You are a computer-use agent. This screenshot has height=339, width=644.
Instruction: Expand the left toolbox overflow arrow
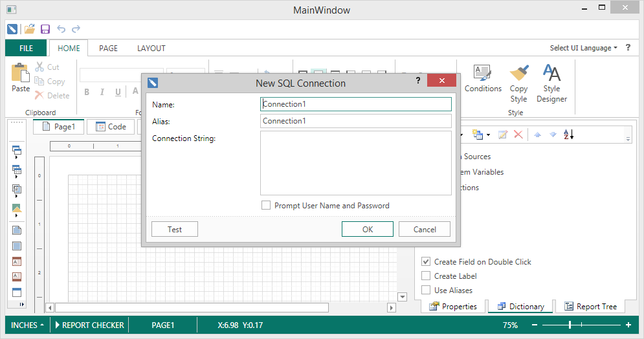[21, 304]
